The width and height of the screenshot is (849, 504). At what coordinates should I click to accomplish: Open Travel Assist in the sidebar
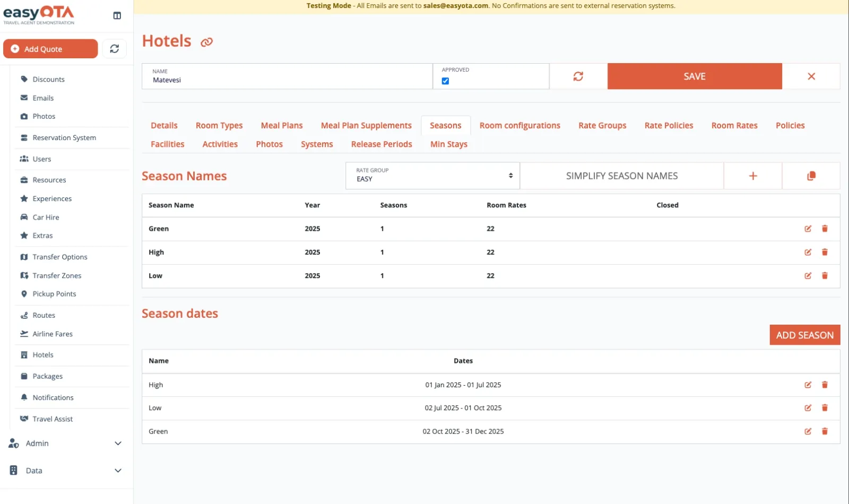tap(53, 419)
